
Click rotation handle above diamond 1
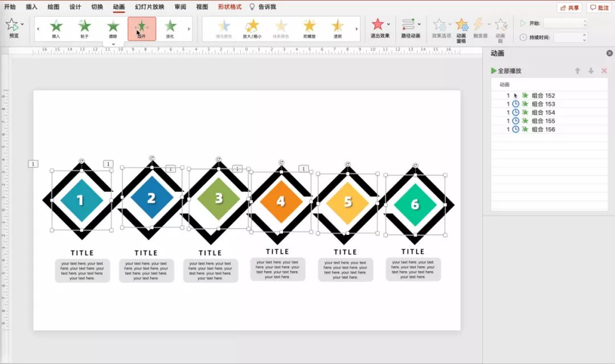[81, 161]
